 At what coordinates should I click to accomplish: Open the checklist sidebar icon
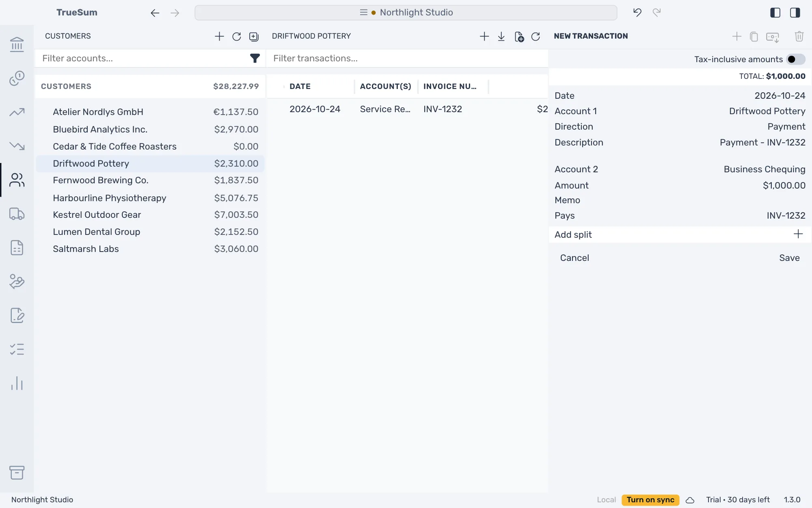point(17,349)
